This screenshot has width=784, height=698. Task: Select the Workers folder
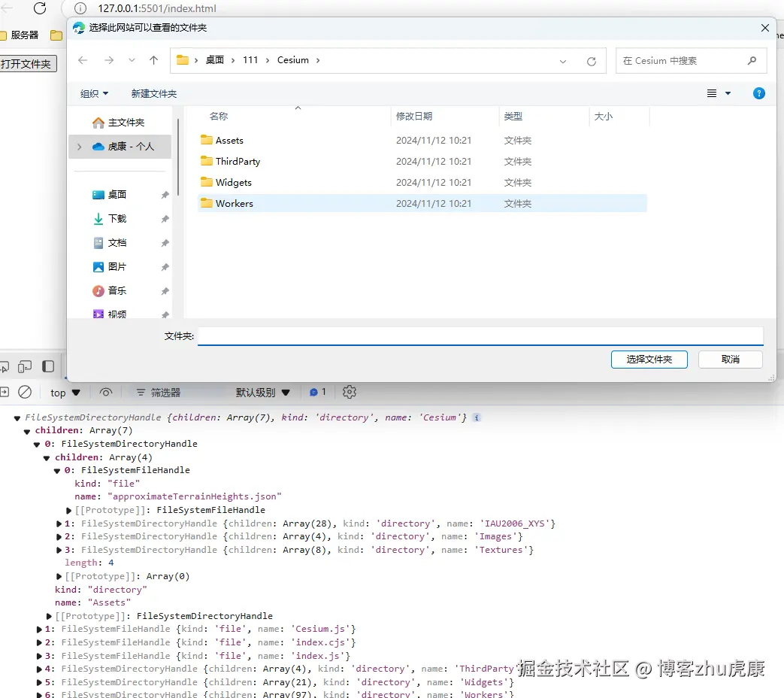(x=422, y=204)
